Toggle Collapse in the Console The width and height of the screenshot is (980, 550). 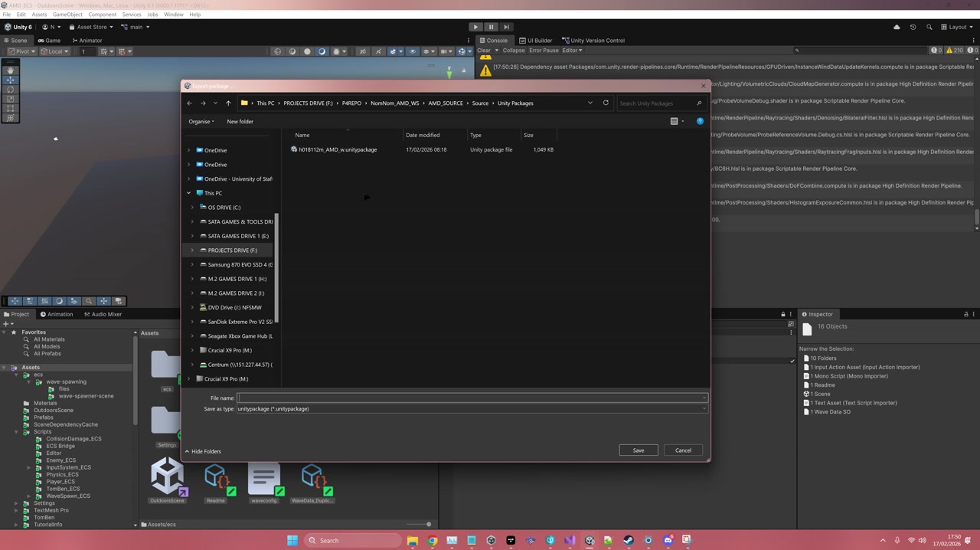[x=514, y=51]
